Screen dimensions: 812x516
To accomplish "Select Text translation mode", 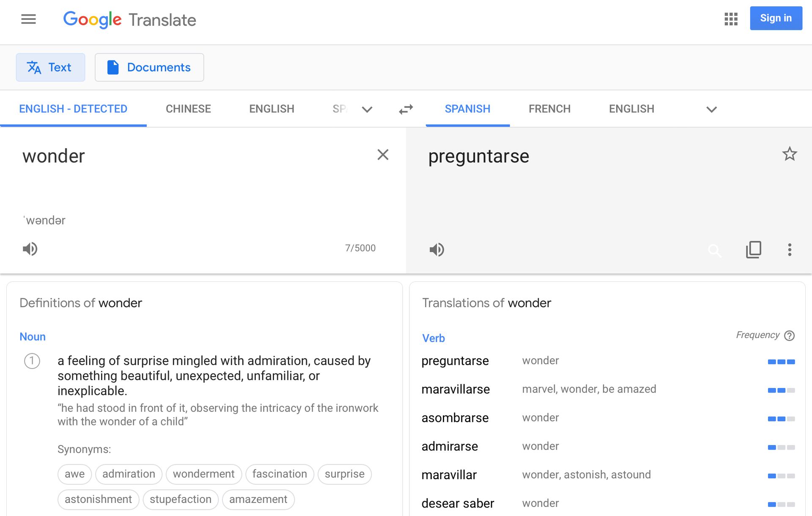I will click(50, 67).
